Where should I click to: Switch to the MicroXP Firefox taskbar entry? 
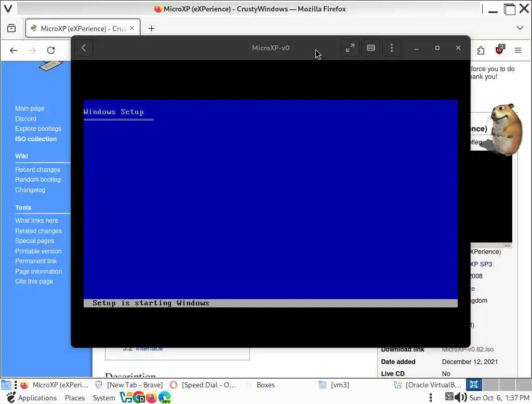click(x=54, y=385)
